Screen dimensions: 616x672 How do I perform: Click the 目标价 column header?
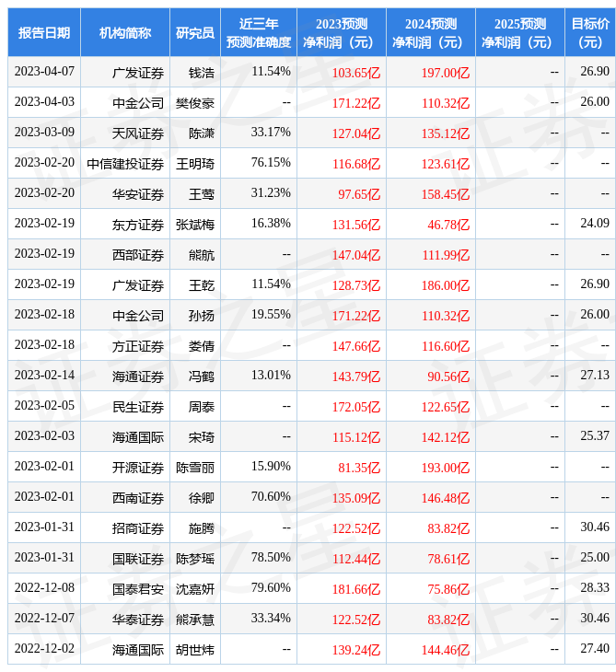pyautogui.click(x=590, y=32)
